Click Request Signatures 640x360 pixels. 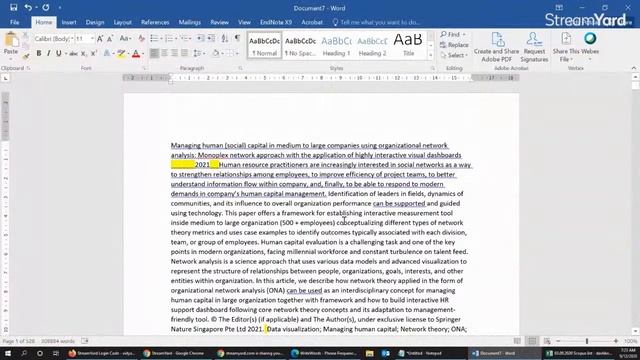[534, 47]
